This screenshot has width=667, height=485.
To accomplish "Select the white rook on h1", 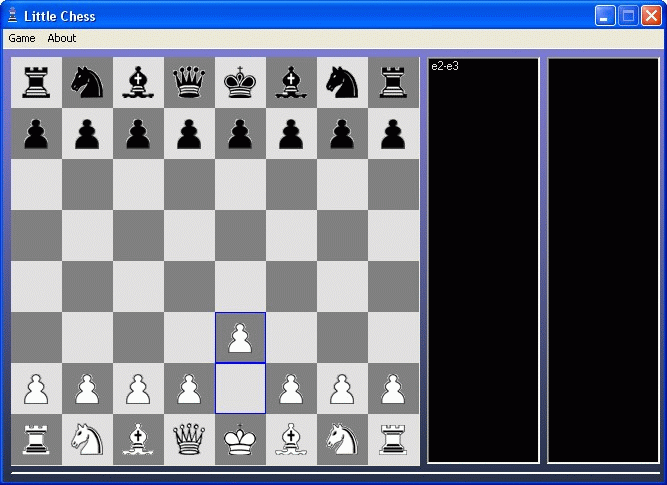I will point(393,440).
